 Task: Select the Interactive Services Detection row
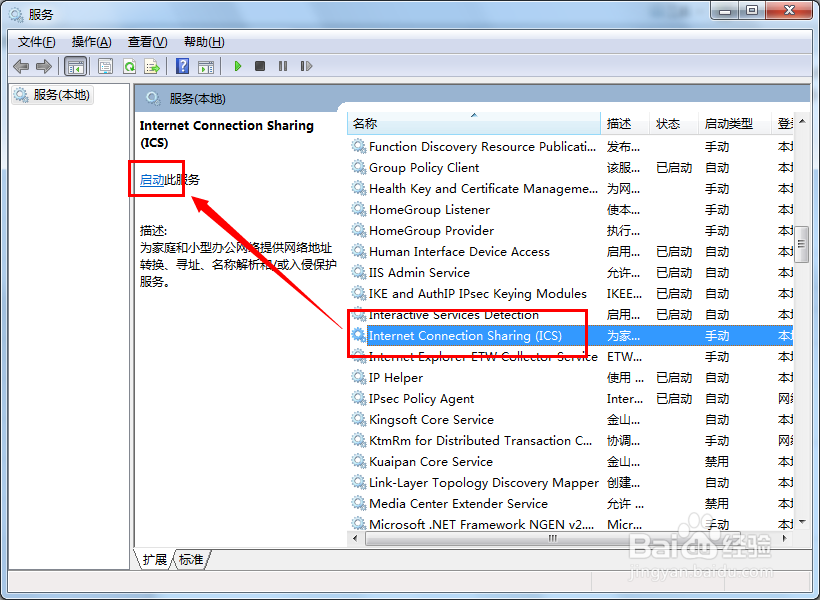tap(571, 314)
